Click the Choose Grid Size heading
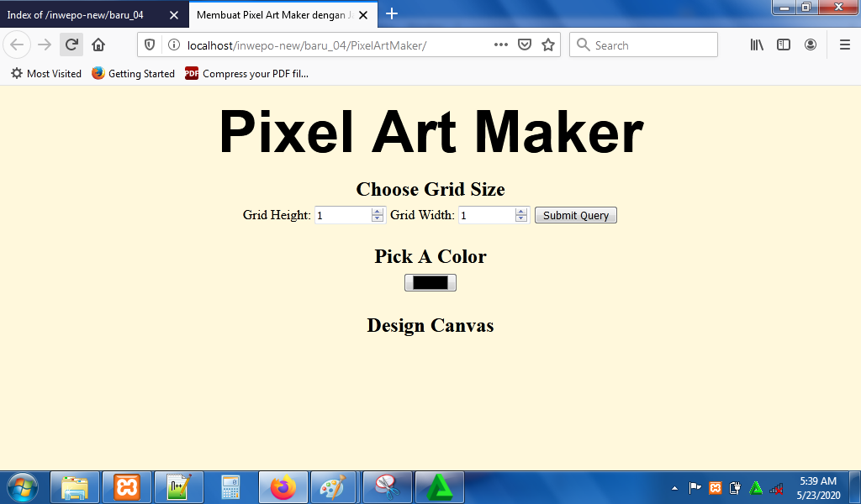 tap(430, 189)
